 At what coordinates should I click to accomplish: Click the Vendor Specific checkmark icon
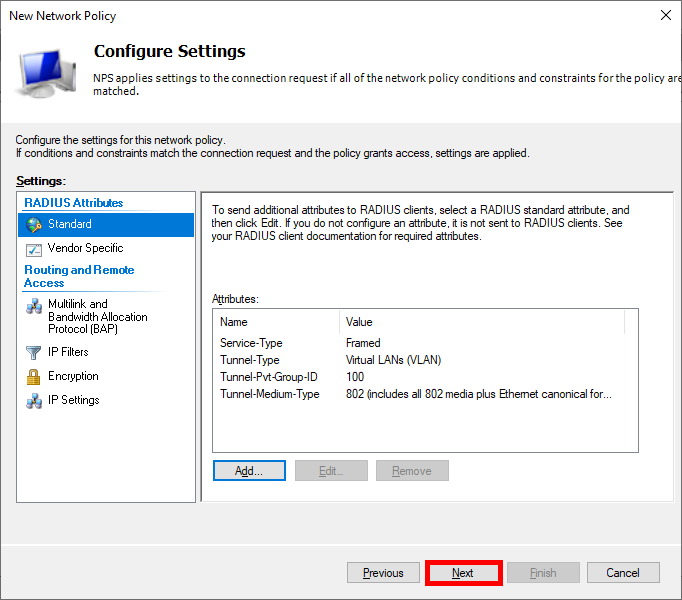(x=33, y=249)
